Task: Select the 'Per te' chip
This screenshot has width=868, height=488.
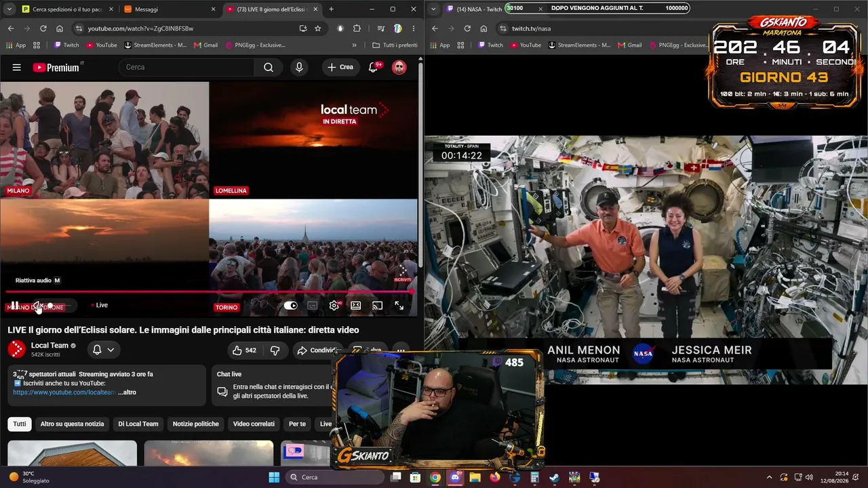Action: coord(297,424)
